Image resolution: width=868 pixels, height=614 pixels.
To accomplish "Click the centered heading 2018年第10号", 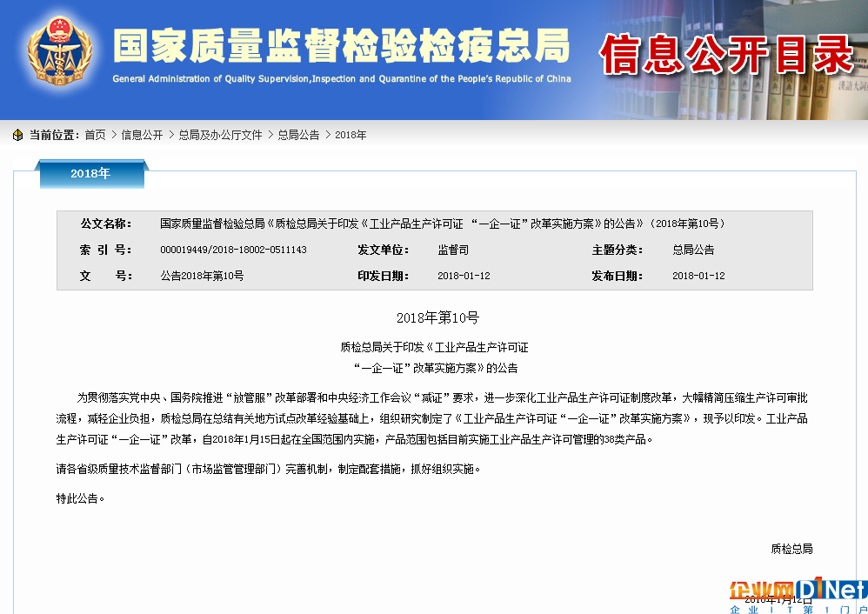I will click(x=437, y=317).
